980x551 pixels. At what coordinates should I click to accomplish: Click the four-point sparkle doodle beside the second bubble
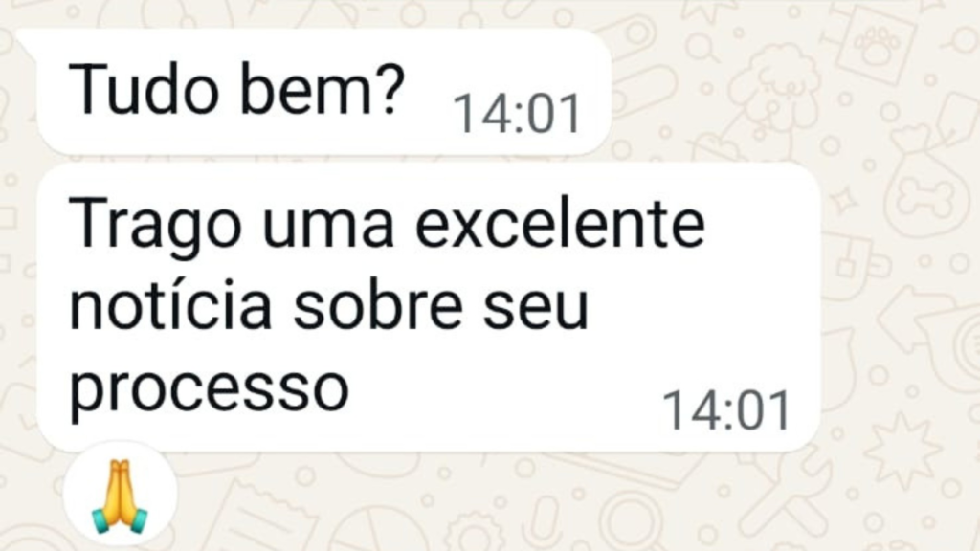click(x=844, y=199)
